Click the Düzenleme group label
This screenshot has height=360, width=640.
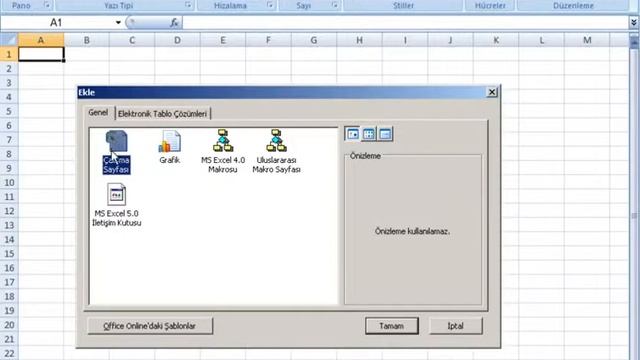pos(573,6)
